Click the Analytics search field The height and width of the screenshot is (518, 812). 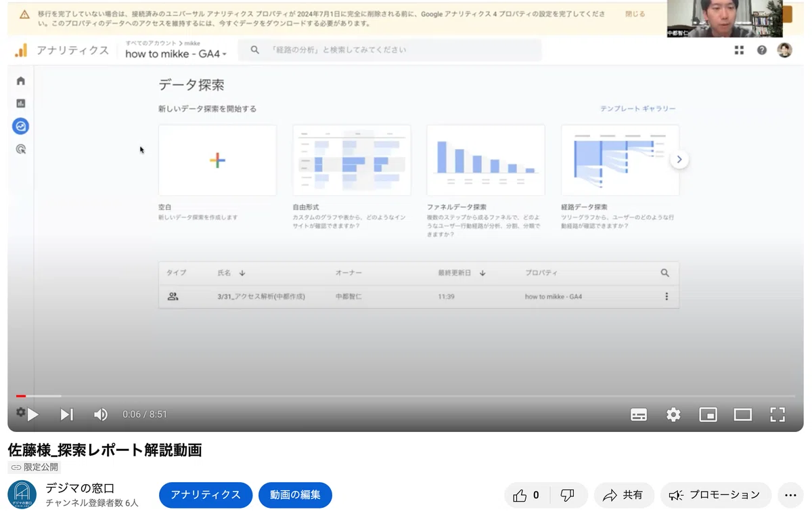390,50
